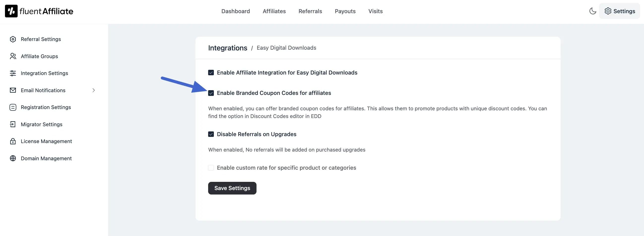Viewport: 644px width, 236px height.
Task: Uncheck Enable Branded Coupon Codes checkbox
Action: click(x=211, y=93)
